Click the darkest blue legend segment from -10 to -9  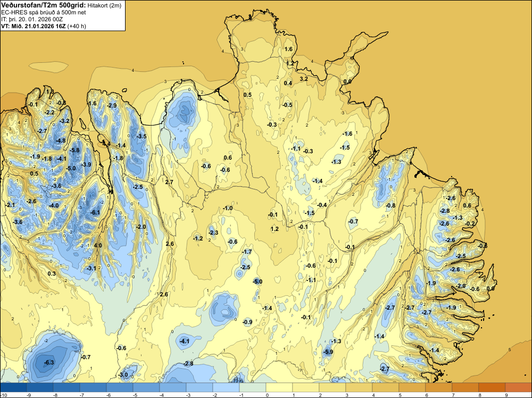tap(13, 387)
